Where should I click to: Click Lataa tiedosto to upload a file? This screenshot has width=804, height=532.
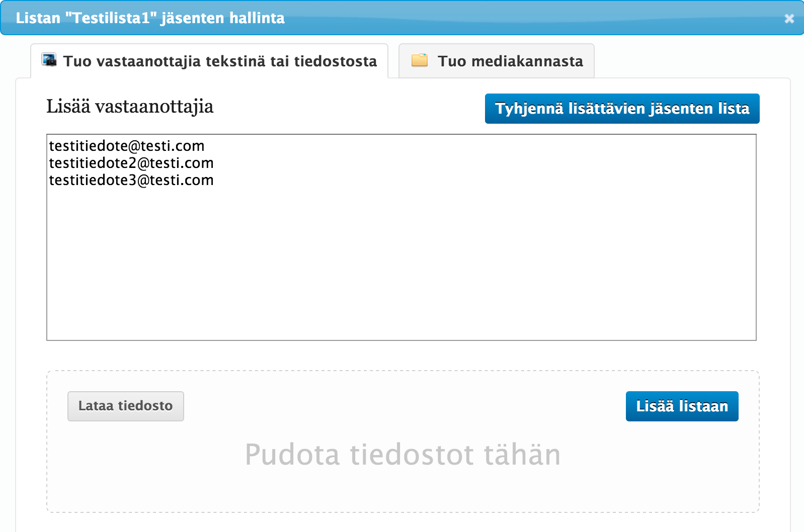pos(126,406)
